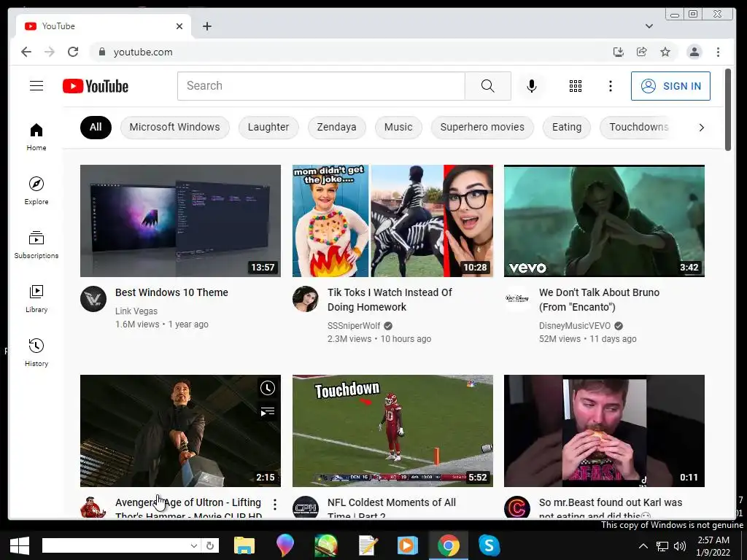The height and width of the screenshot is (560, 747).
Task: Open Explore in the sidebar
Action: click(x=36, y=191)
